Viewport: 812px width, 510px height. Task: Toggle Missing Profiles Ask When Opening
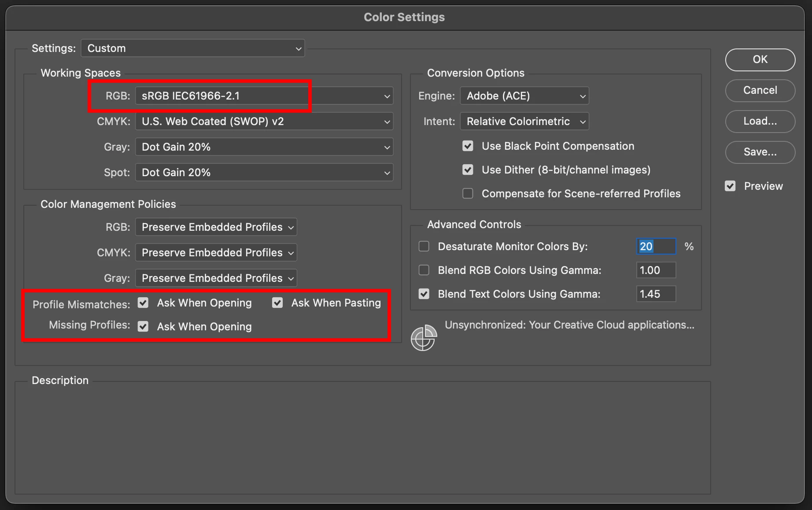click(x=143, y=326)
